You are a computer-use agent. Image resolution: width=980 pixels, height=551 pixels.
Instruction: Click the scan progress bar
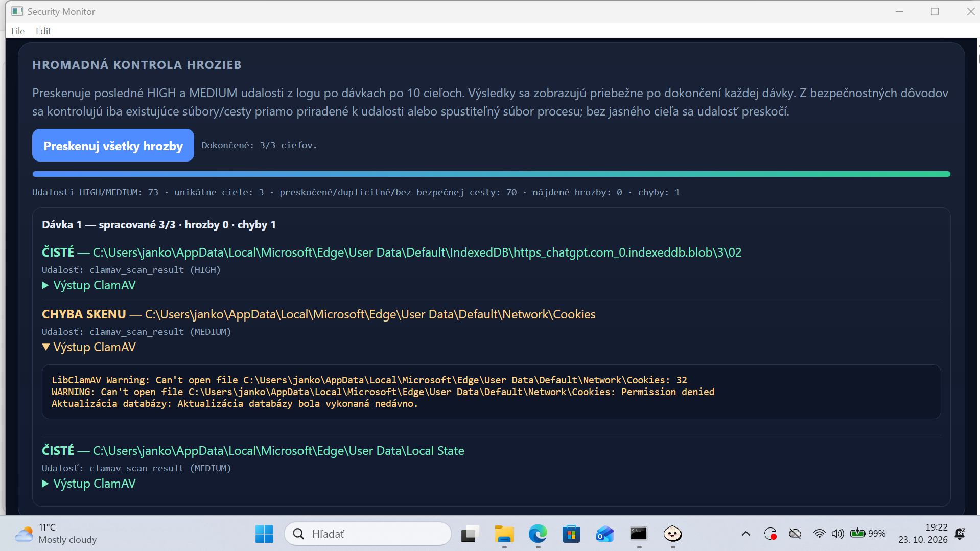(491, 174)
